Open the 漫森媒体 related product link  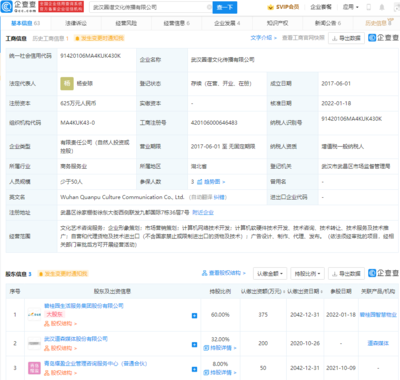tap(378, 343)
